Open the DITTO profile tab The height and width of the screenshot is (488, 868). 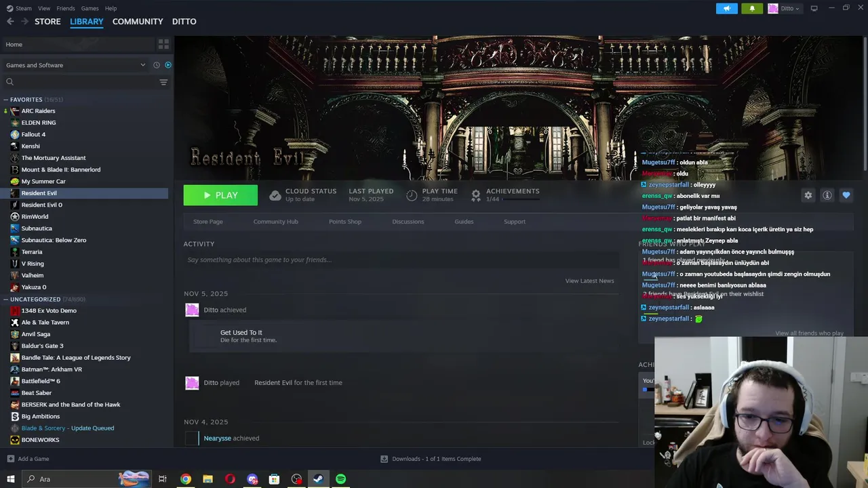coord(184,22)
